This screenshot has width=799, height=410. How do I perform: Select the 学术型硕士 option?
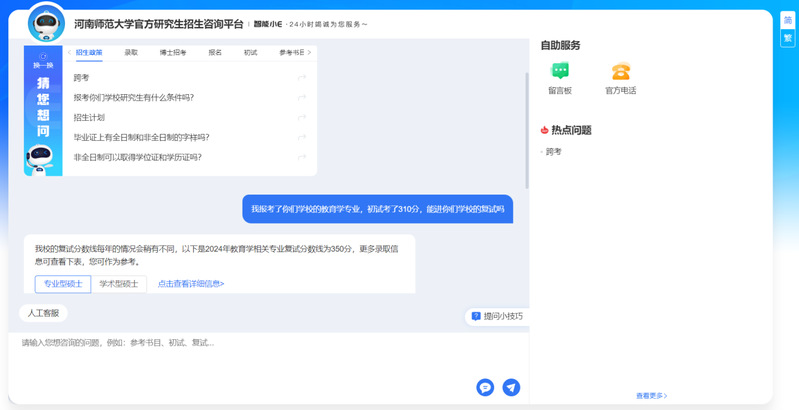tap(119, 284)
